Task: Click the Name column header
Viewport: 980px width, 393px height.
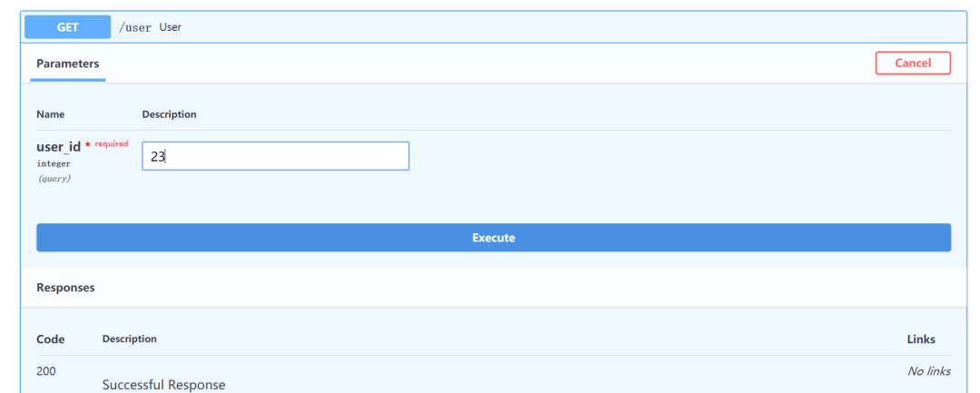Action: point(50,114)
